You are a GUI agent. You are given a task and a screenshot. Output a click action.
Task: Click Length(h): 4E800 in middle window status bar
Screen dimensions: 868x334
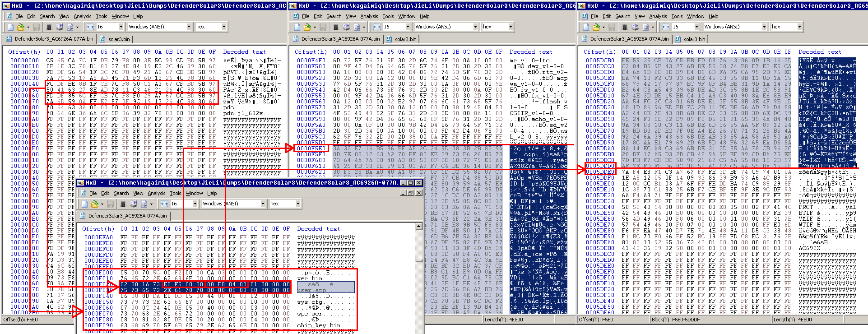point(504,320)
